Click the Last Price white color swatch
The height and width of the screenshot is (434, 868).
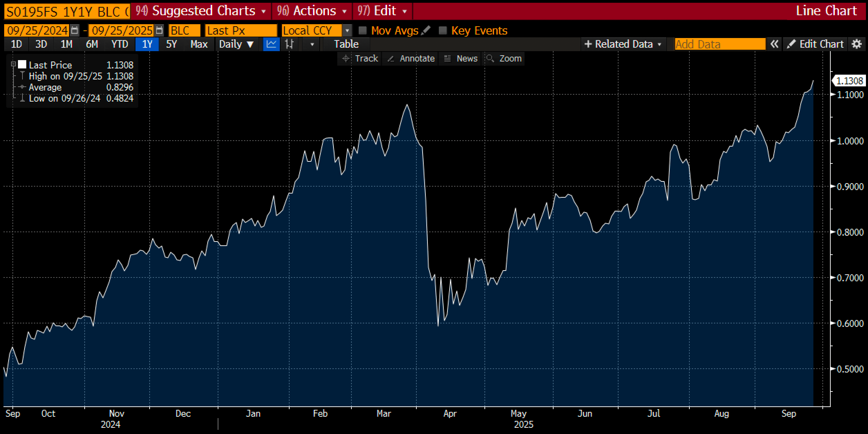(x=22, y=65)
